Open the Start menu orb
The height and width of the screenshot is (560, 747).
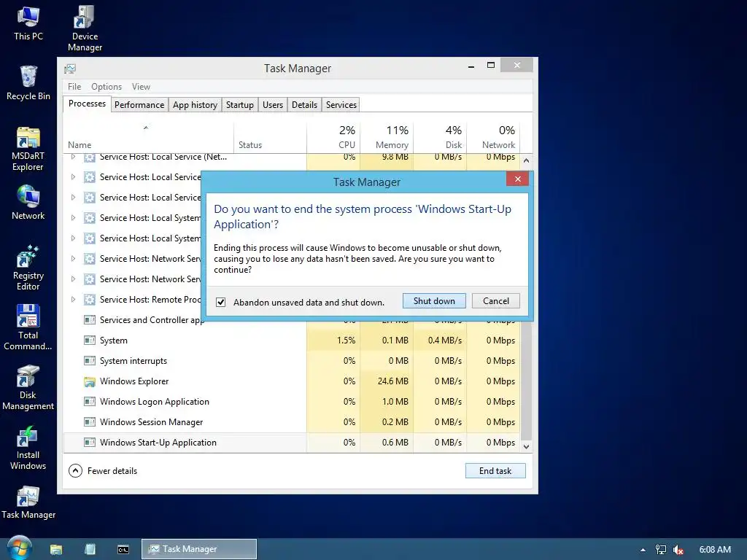19,548
